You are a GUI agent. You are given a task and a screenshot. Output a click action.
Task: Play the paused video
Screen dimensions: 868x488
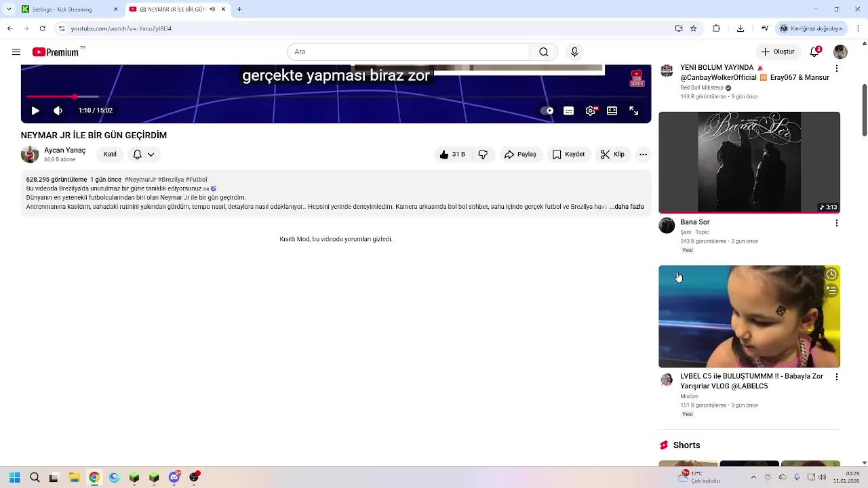(35, 110)
